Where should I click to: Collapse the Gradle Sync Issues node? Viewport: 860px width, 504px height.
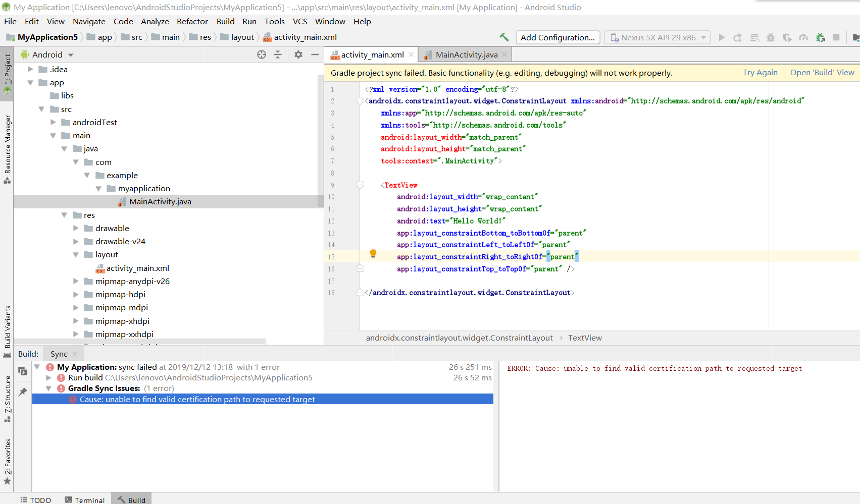(x=49, y=388)
